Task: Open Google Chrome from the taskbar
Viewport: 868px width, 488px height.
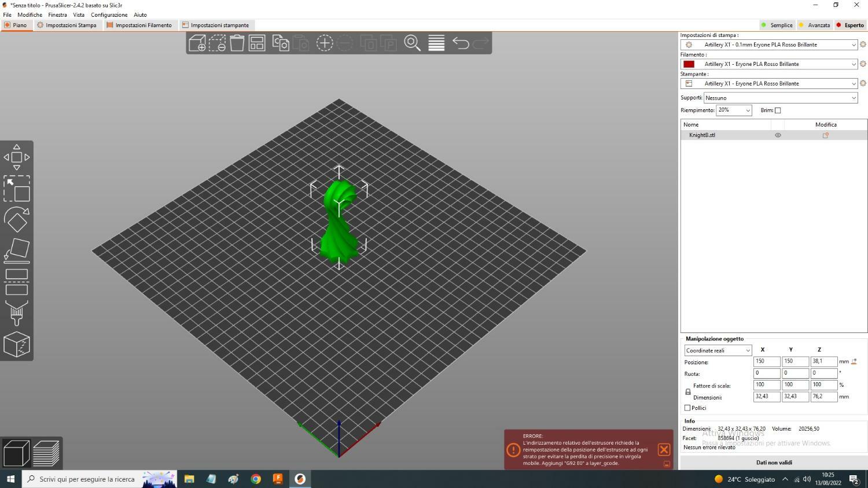Action: coord(256,479)
